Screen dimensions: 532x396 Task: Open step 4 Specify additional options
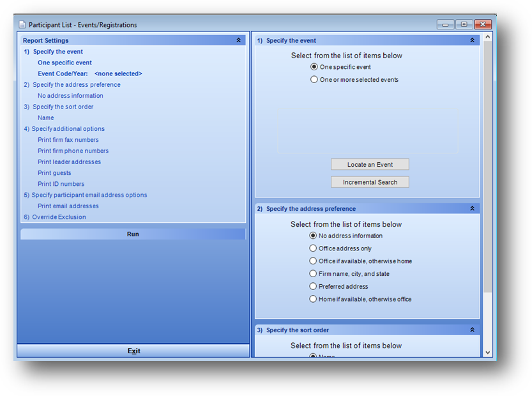coord(64,128)
